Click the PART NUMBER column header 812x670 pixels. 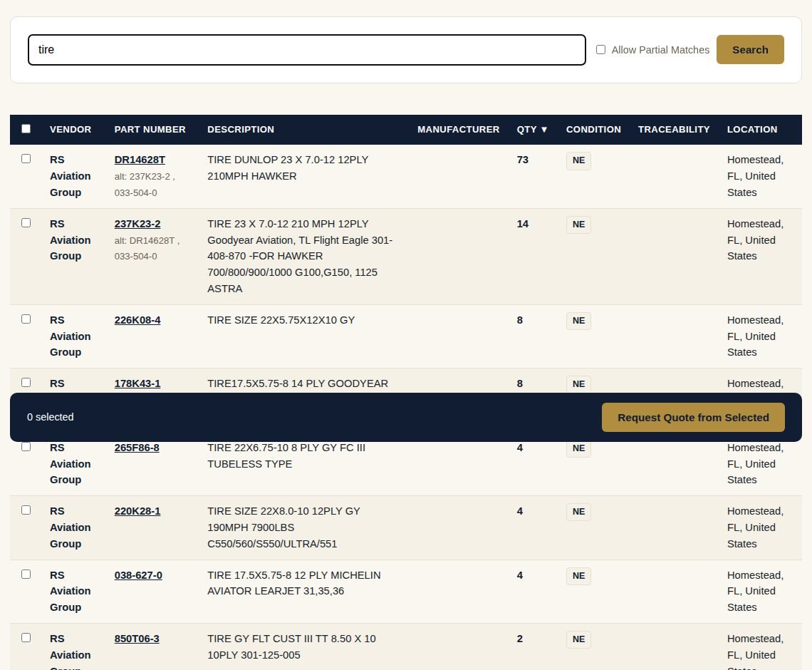point(150,130)
